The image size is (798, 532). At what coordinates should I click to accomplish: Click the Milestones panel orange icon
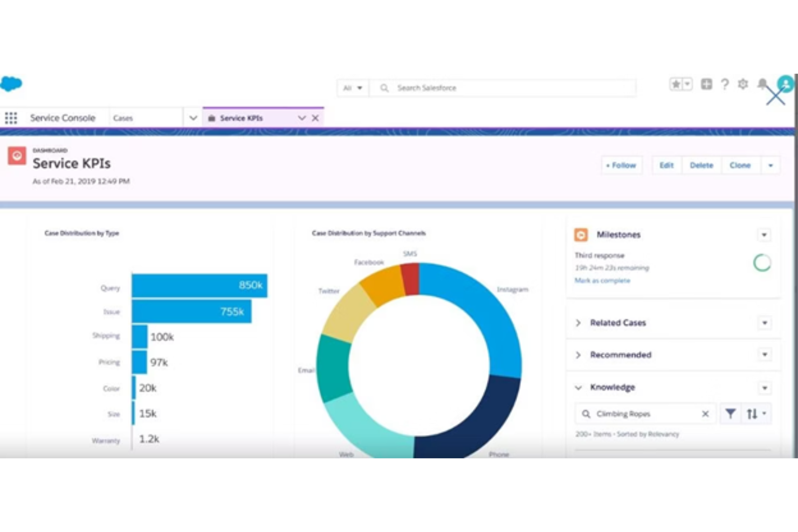581,235
